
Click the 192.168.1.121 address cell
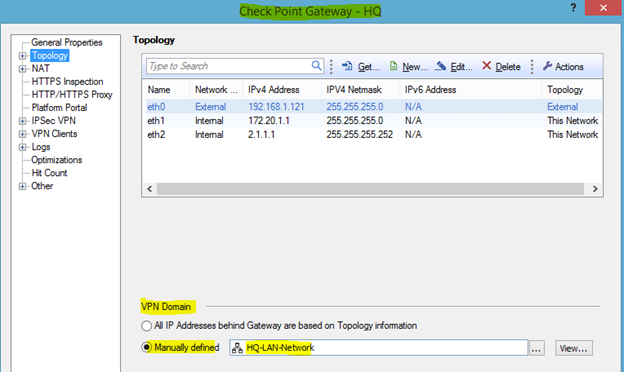point(276,107)
